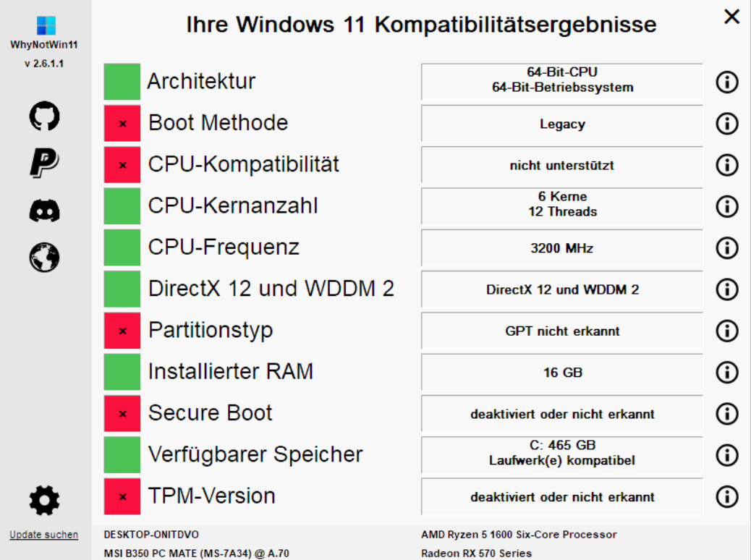Open the Discord server icon
This screenshot has width=751, height=560.
tap(45, 211)
